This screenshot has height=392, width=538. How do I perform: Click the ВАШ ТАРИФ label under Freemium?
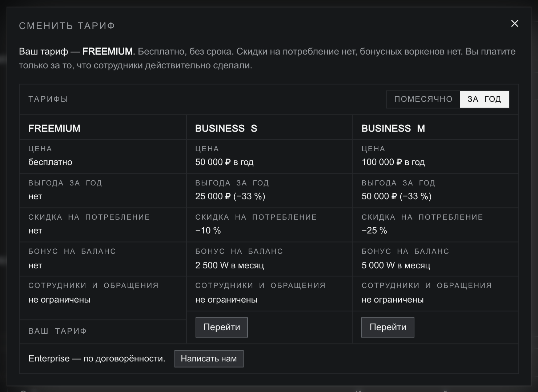(57, 331)
